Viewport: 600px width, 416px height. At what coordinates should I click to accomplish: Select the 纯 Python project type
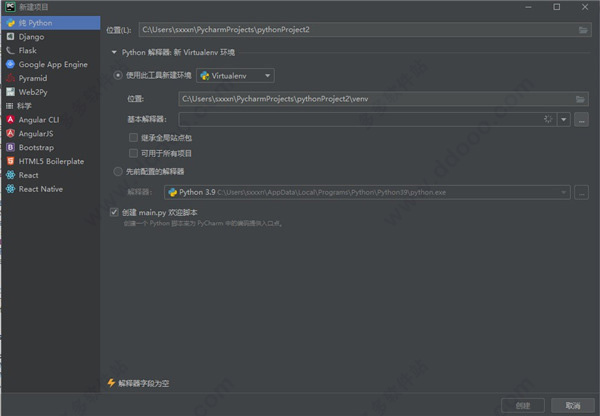(x=51, y=23)
